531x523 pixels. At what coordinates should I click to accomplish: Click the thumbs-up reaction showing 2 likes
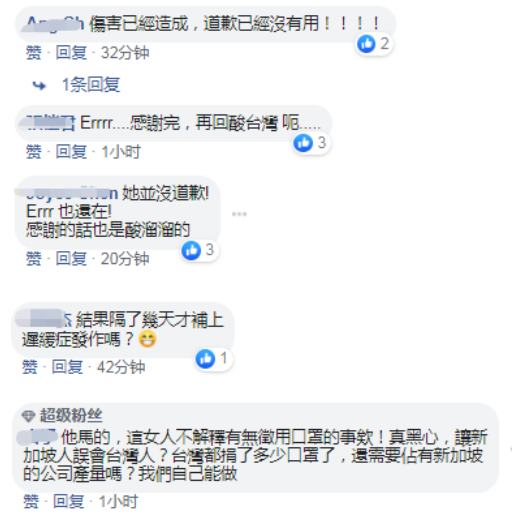pyautogui.click(x=374, y=44)
